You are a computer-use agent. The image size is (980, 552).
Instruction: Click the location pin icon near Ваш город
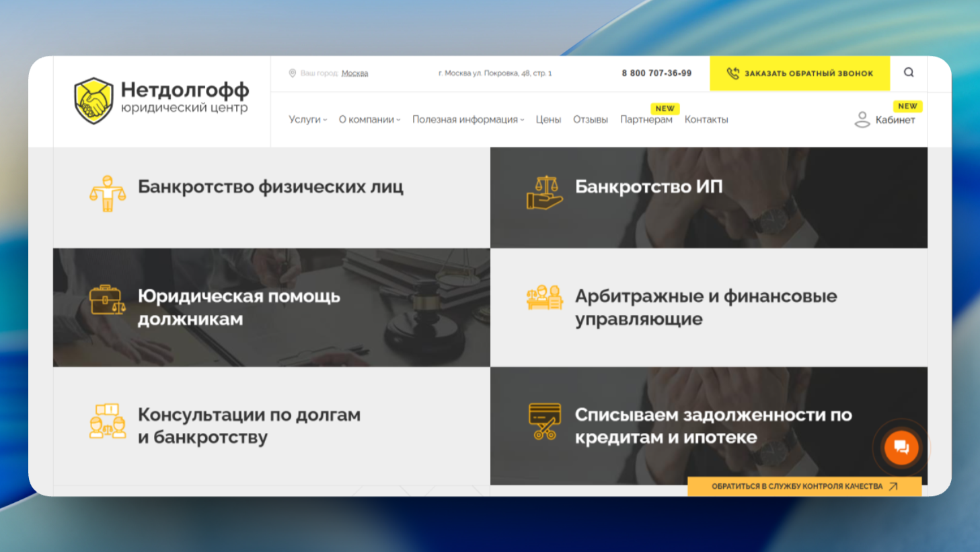pyautogui.click(x=293, y=73)
